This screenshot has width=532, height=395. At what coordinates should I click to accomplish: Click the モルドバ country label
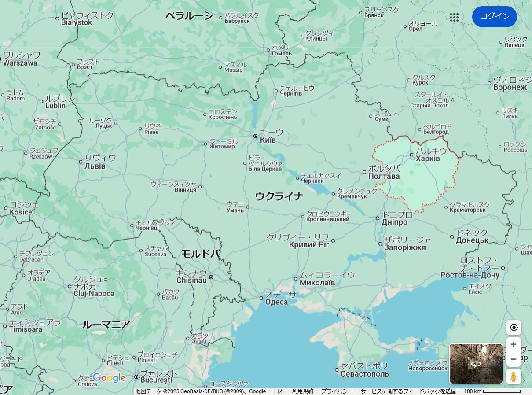tap(201, 254)
